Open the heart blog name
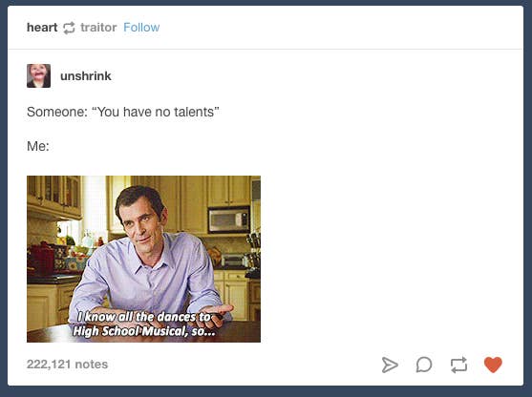 click(42, 27)
